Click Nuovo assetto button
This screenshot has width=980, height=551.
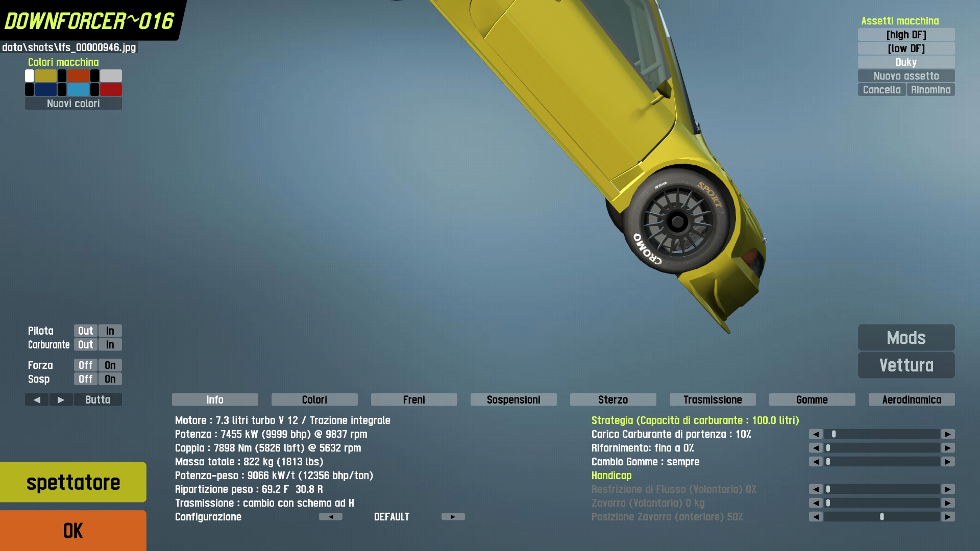pyautogui.click(x=906, y=76)
